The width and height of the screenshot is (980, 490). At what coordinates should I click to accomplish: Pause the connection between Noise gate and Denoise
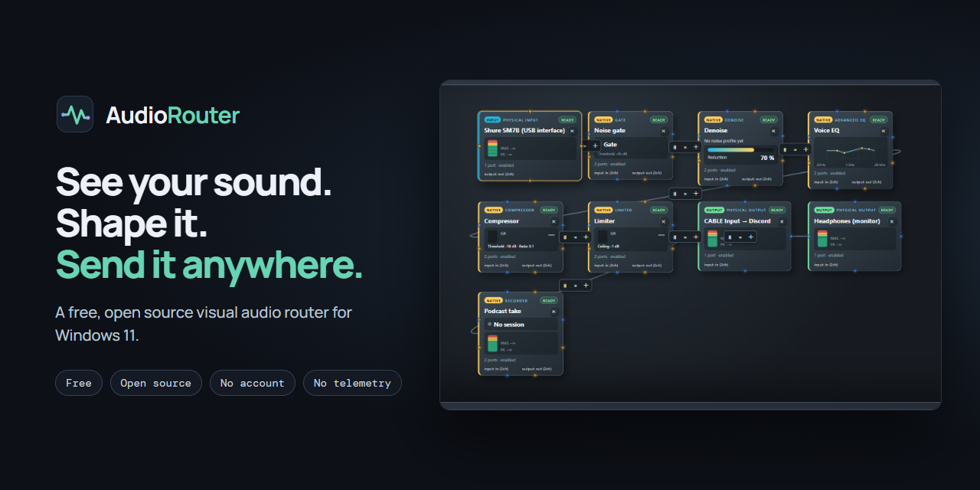tap(675, 148)
